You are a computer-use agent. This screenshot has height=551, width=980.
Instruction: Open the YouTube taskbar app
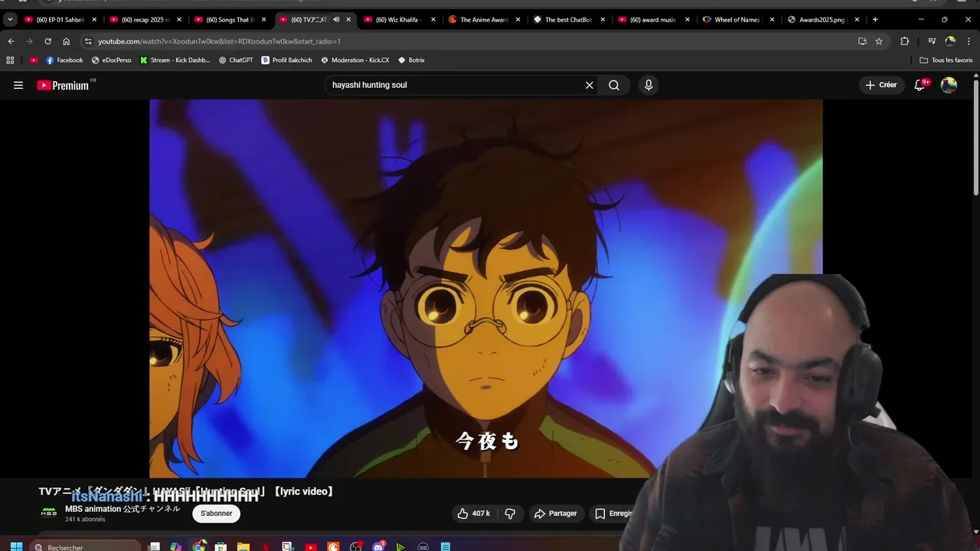coord(311,546)
